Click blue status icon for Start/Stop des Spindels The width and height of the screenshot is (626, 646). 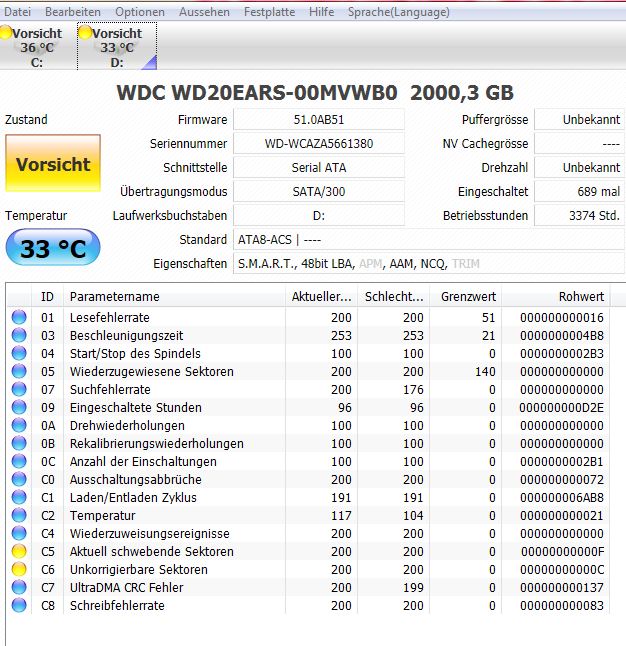(x=19, y=353)
